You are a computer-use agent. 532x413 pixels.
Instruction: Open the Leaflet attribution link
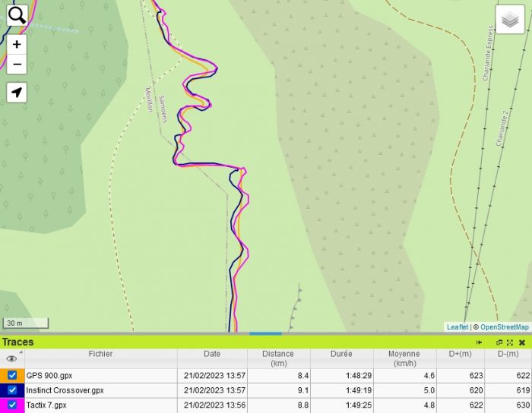tap(458, 327)
